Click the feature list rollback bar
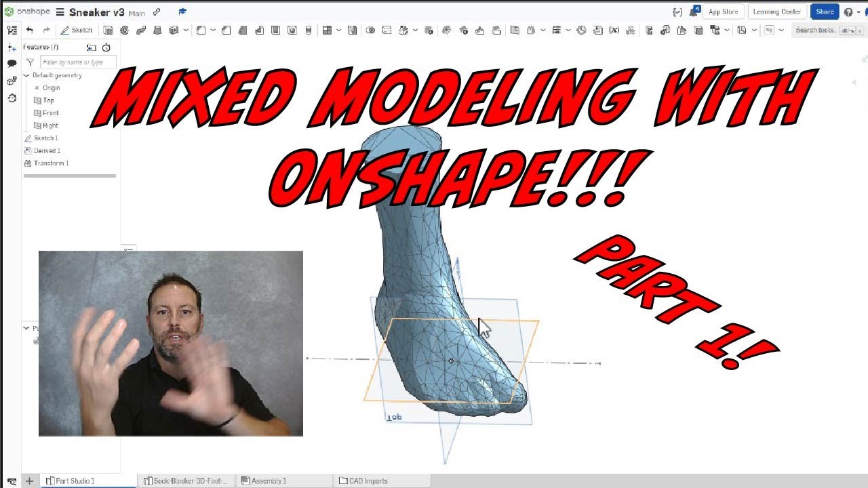 [x=70, y=176]
